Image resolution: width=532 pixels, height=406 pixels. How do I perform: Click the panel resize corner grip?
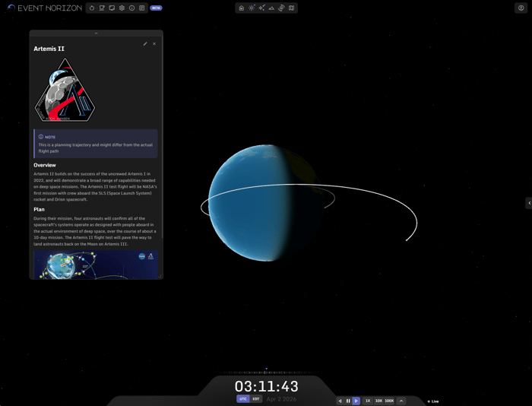(160, 276)
